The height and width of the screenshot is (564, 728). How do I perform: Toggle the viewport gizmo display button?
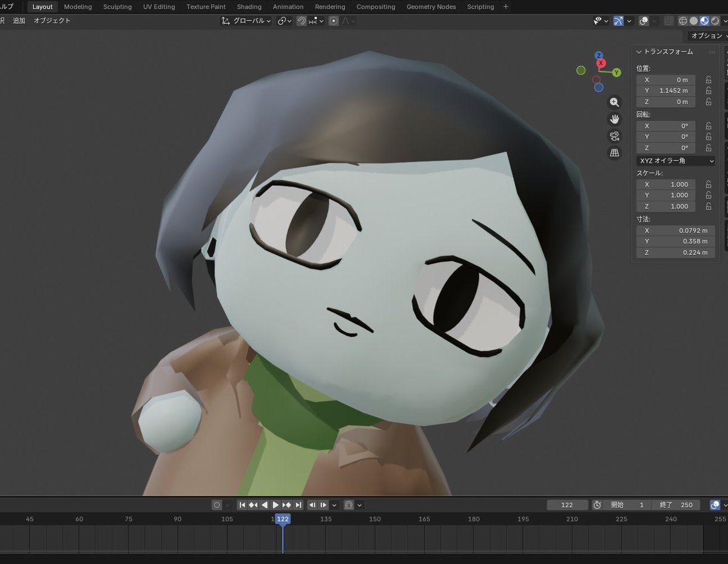click(x=618, y=21)
